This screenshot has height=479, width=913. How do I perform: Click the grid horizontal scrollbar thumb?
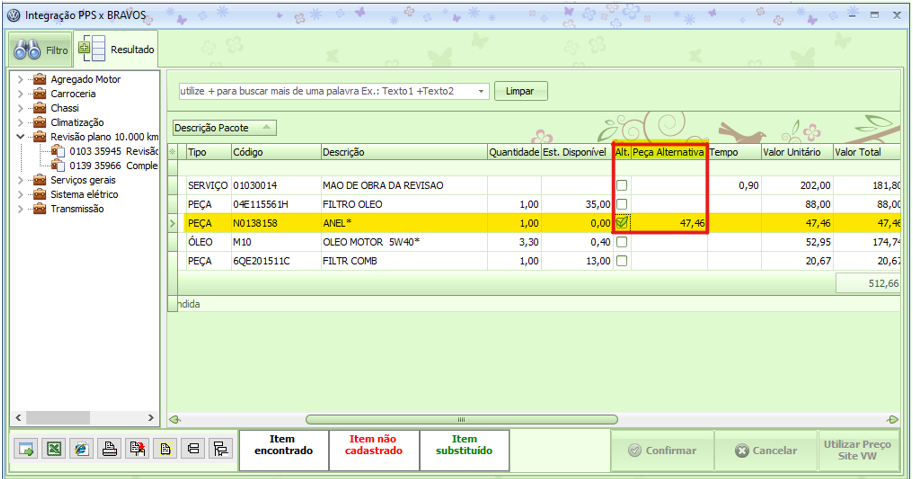(461, 420)
